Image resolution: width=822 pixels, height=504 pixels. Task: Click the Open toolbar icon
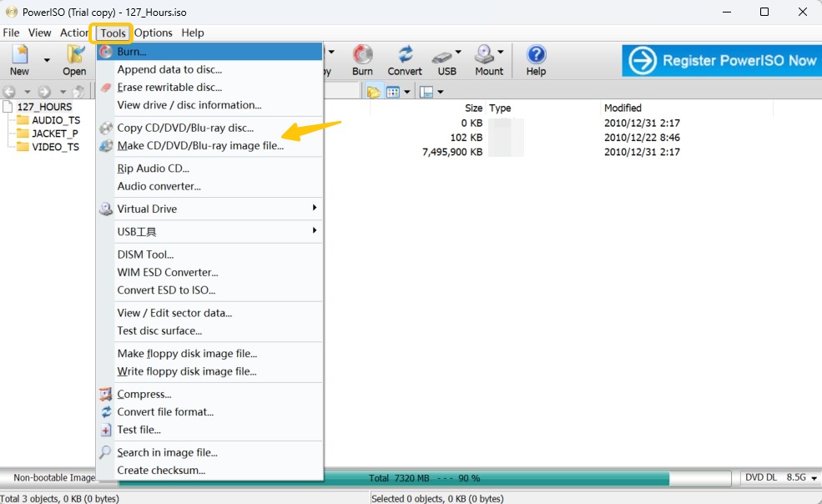coord(73,58)
